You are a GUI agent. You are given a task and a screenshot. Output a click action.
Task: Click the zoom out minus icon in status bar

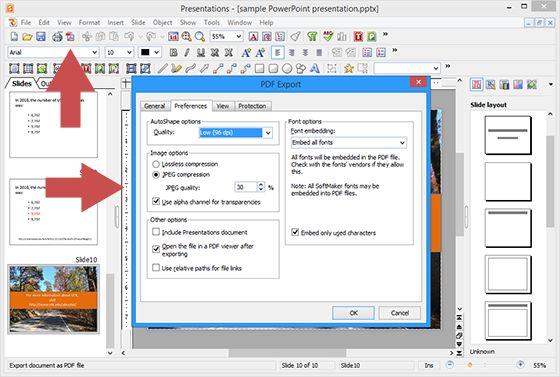450,365
